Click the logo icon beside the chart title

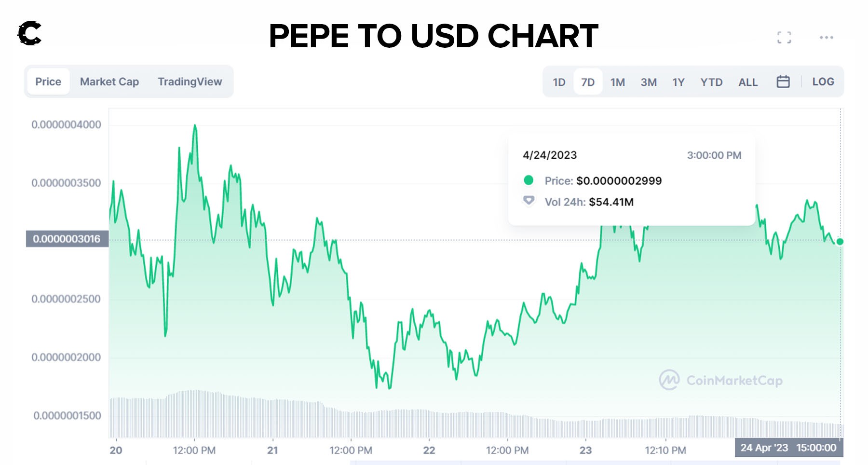point(29,34)
